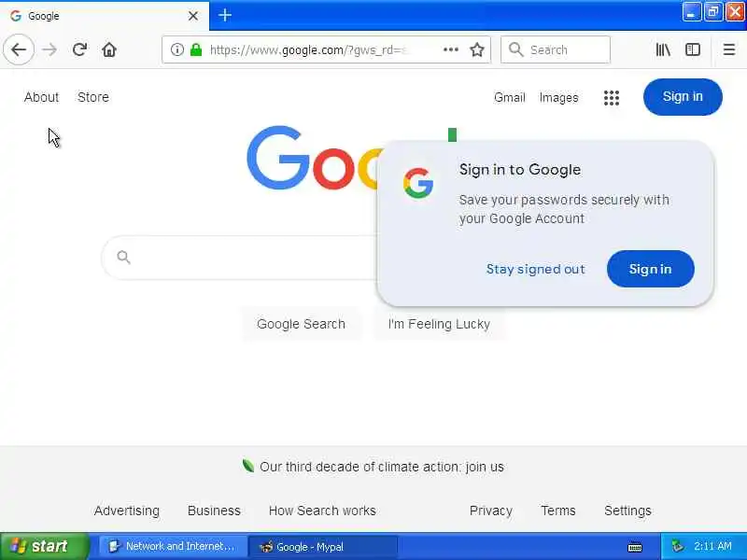Click the I'm Feeling Lucky button

pos(439,324)
